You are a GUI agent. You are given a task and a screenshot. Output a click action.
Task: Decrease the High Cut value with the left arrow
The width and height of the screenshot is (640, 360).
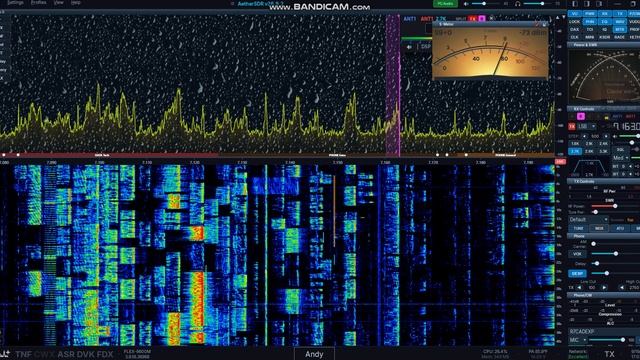click(622, 287)
